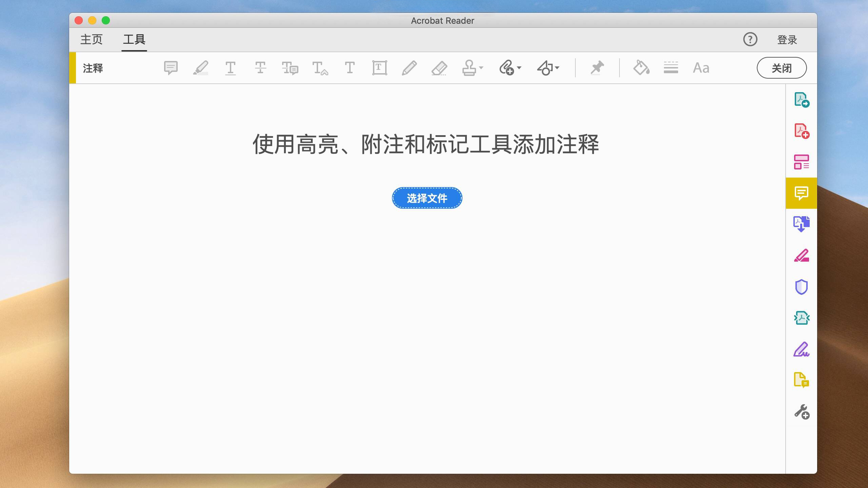Expand the drawing shapes dropdown

(x=557, y=68)
